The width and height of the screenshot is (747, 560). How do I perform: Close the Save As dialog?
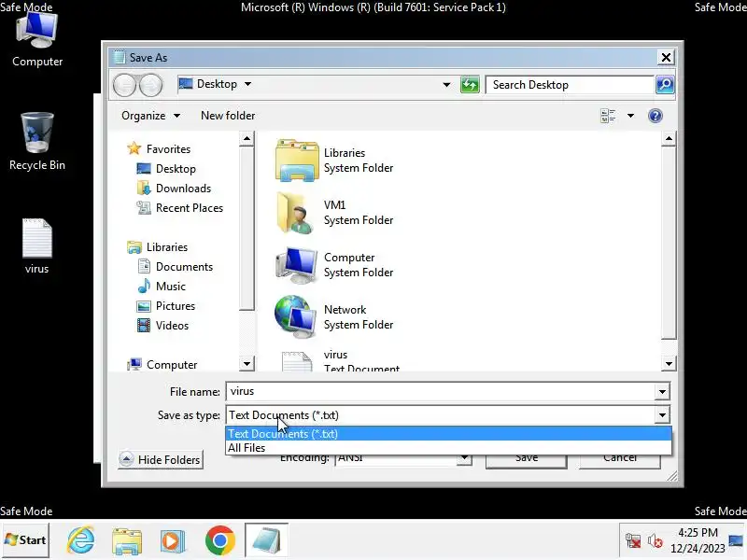click(666, 58)
